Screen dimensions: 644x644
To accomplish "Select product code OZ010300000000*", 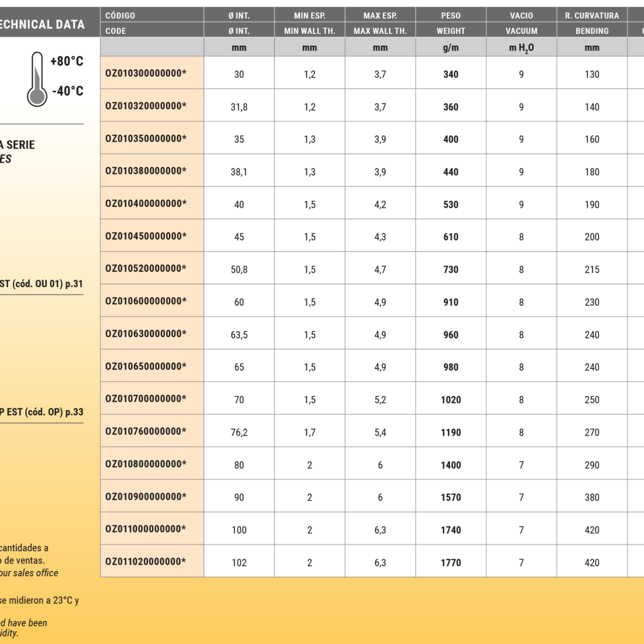I will click(x=146, y=73).
